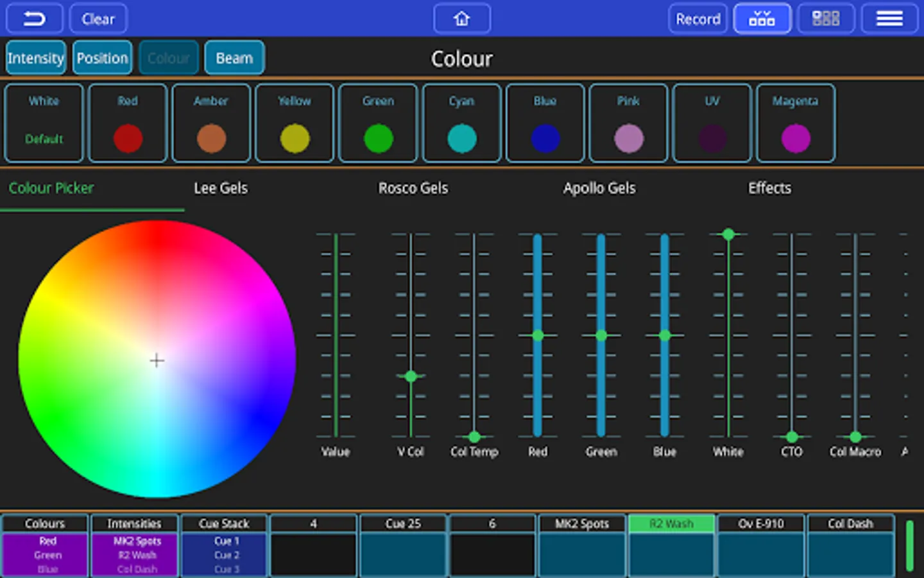Select the fixture groups view icon
The width and height of the screenshot is (924, 578).
pyautogui.click(x=762, y=19)
